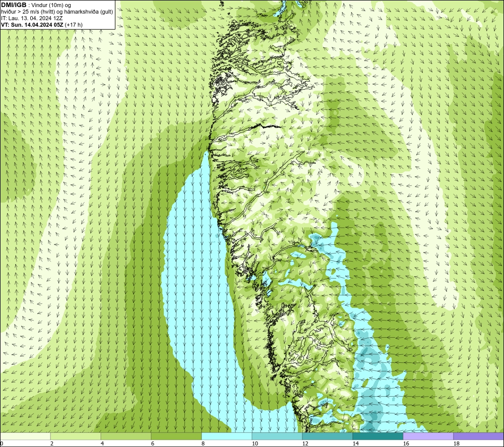Click the 'DMI/IGB' title text
Viewport: 504px width, 447px height.
[x=14, y=5]
